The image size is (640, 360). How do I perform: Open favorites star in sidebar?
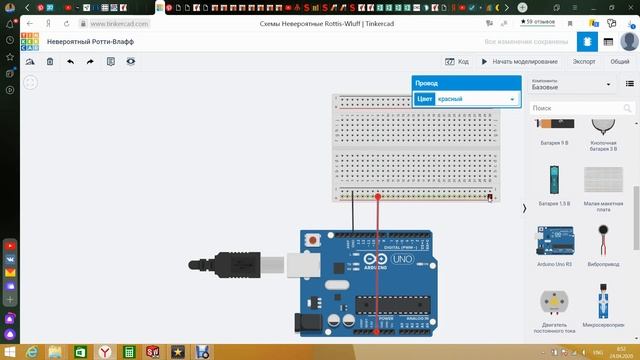coord(10,57)
